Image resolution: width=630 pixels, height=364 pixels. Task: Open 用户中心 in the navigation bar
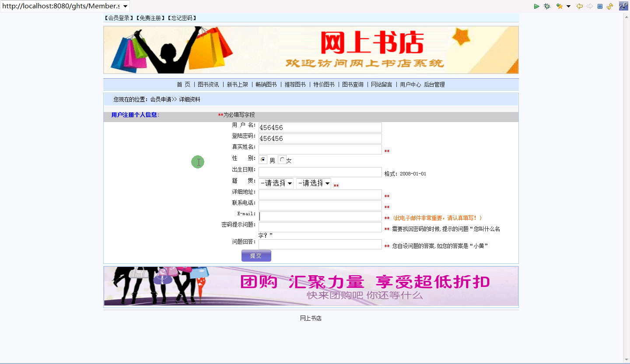point(410,84)
